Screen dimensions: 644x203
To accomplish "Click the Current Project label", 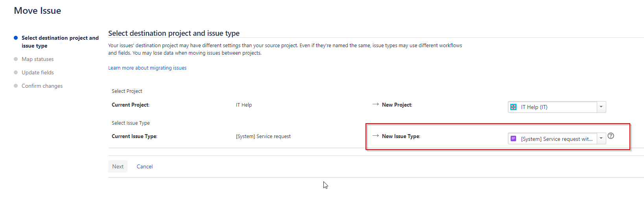I will pos(131,105).
